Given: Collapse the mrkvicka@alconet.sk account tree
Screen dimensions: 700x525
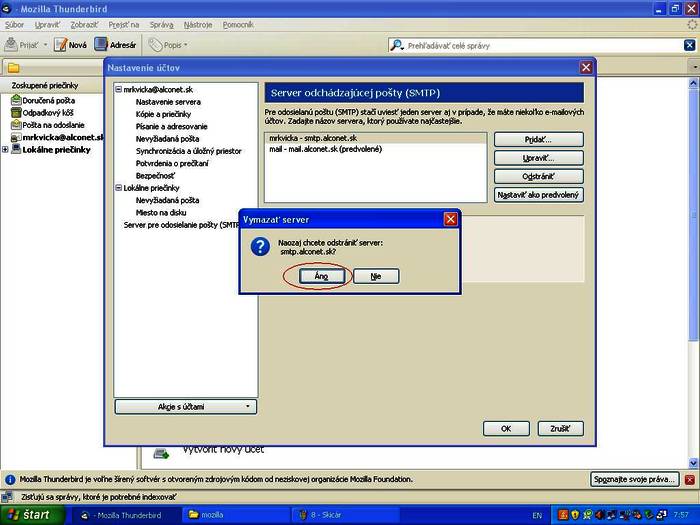Looking at the screenshot, I should (119, 89).
